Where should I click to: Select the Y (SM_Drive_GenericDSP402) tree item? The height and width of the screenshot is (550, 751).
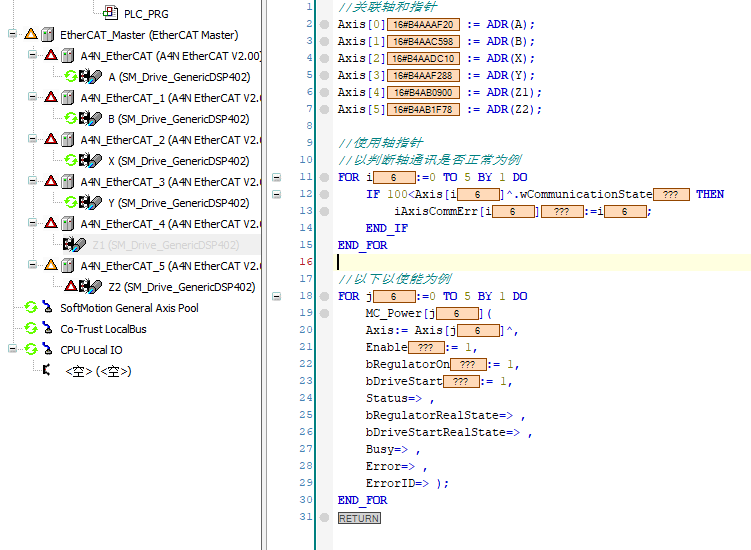pos(178,203)
